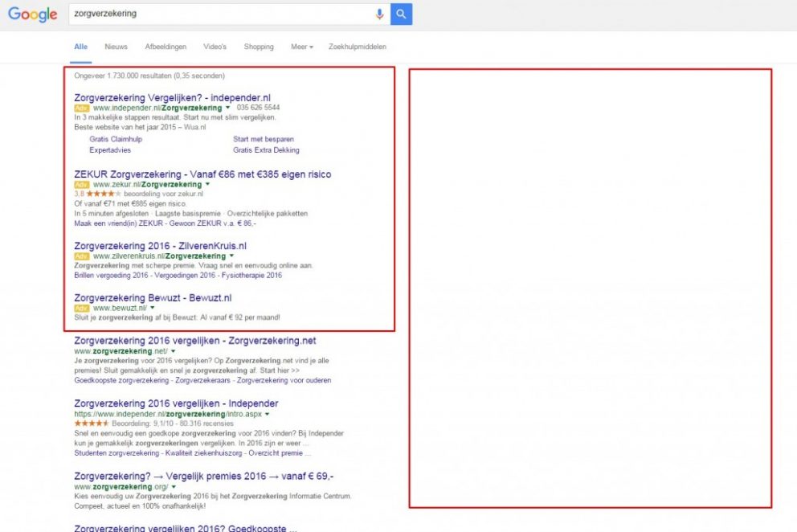
Task: Expand the Meer dropdown menu
Action: (302, 47)
